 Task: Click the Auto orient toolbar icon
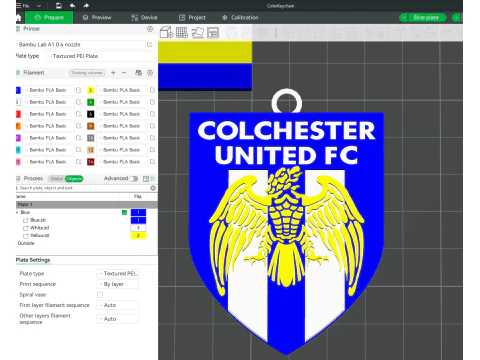[x=197, y=32]
